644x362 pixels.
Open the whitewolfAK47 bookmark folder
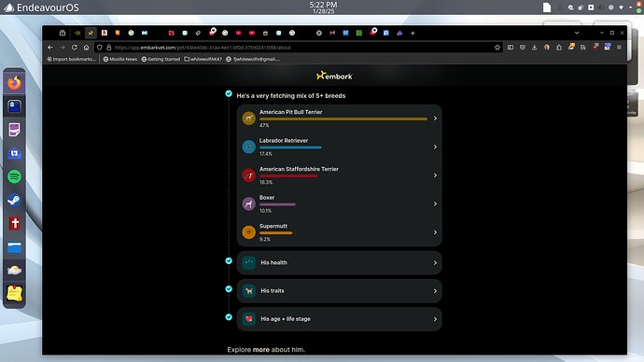203,59
